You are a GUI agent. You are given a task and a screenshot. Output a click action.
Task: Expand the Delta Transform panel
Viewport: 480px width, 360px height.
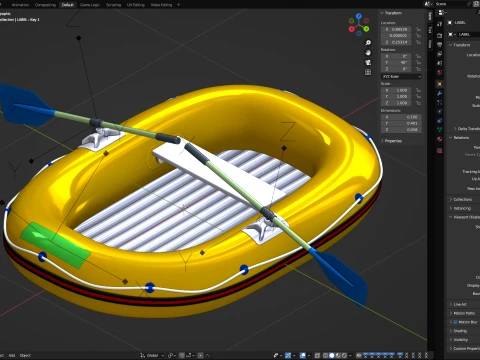click(467, 128)
